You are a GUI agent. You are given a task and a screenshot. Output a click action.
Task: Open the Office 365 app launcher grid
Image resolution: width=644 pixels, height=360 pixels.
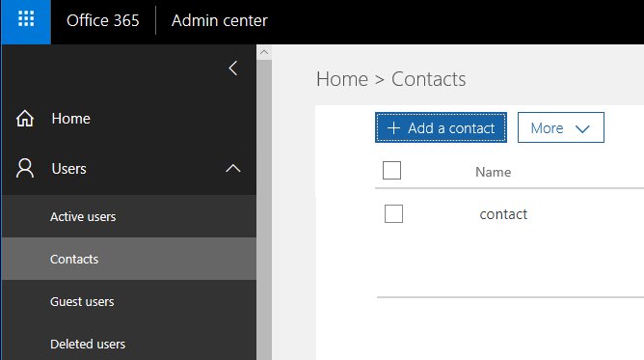[26, 19]
